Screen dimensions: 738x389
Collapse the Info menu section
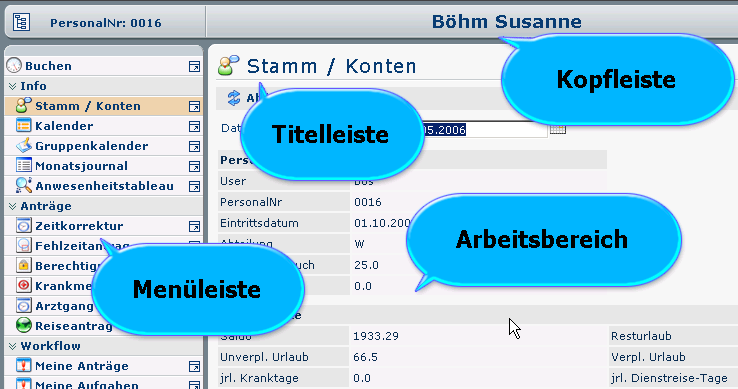tap(13, 86)
